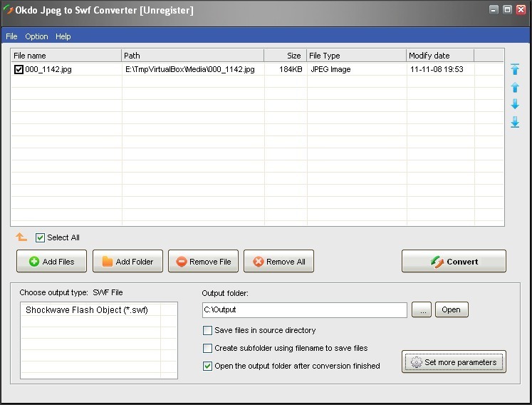Open the Option menu

point(36,36)
